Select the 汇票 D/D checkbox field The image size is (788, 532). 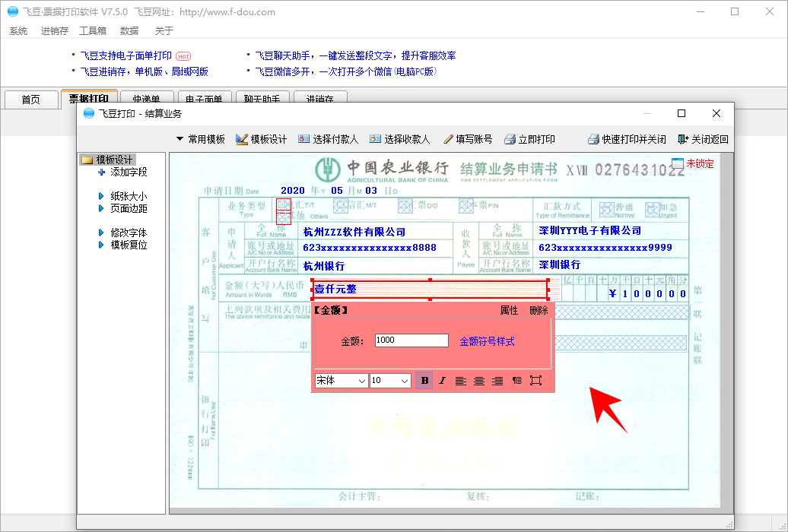[405, 205]
